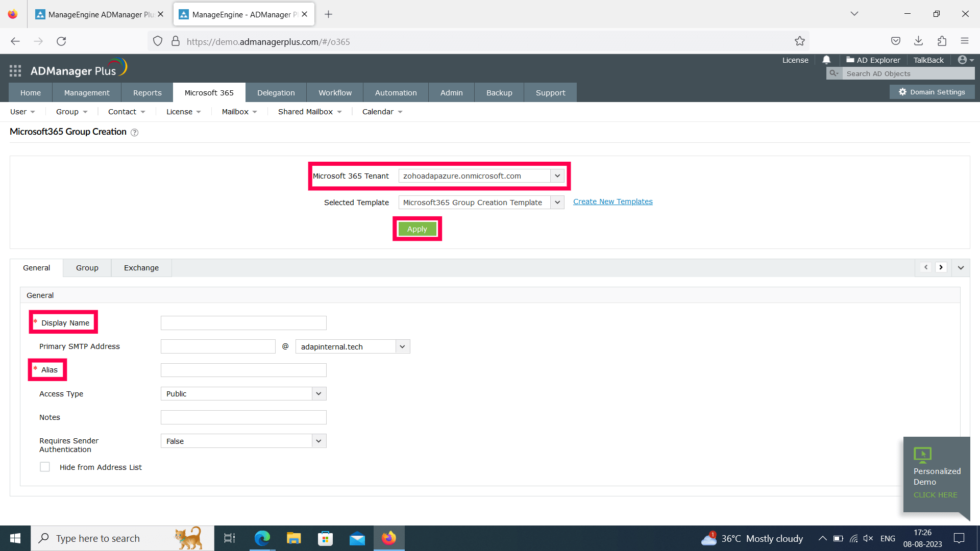Open the SMTP domain adapinternal.tech dropdown
The image size is (980, 551).
point(402,347)
